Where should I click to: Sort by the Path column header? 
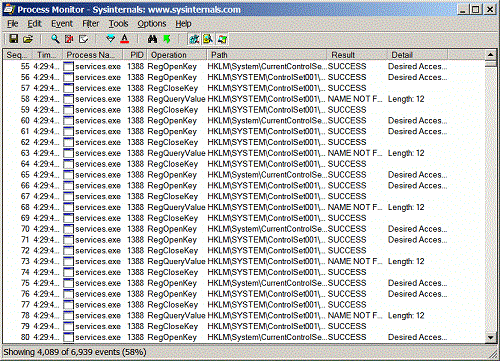(267, 55)
